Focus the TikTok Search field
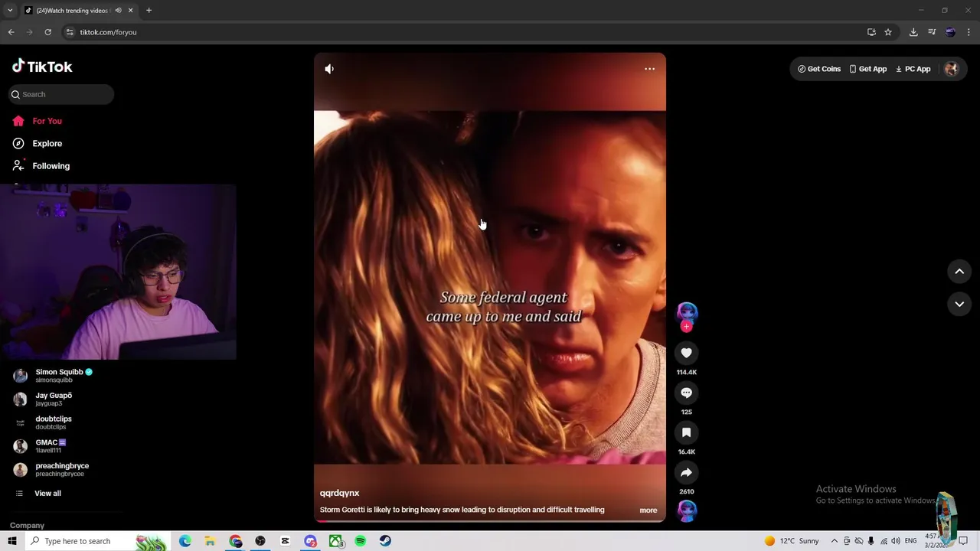The height and width of the screenshot is (551, 980). click(x=61, y=94)
